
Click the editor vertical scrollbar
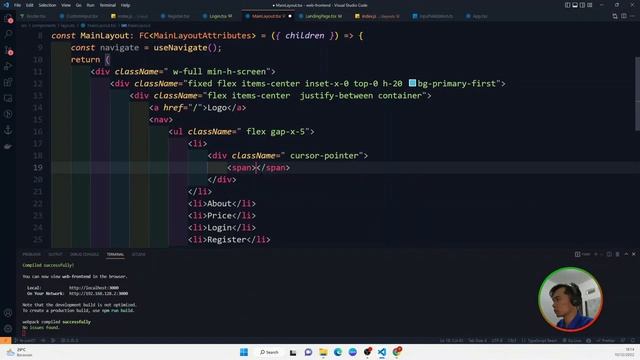pyautogui.click(x=637, y=94)
